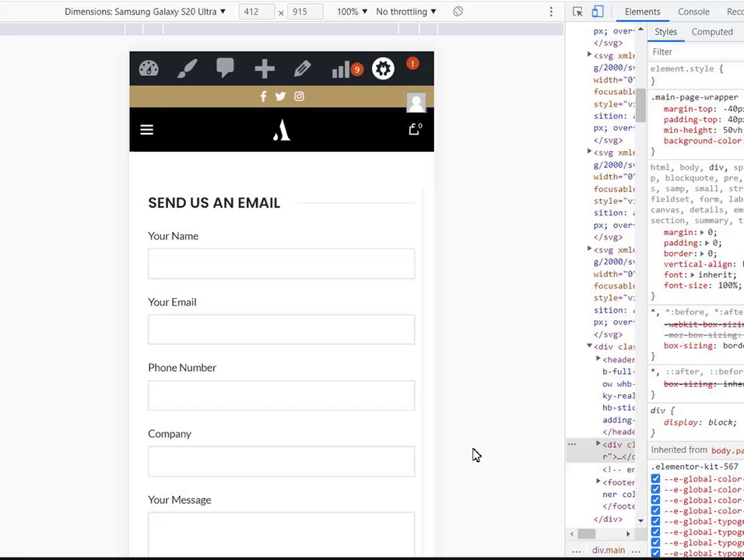The image size is (744, 560).
Task: Open the Twitter social link icon
Action: click(280, 96)
